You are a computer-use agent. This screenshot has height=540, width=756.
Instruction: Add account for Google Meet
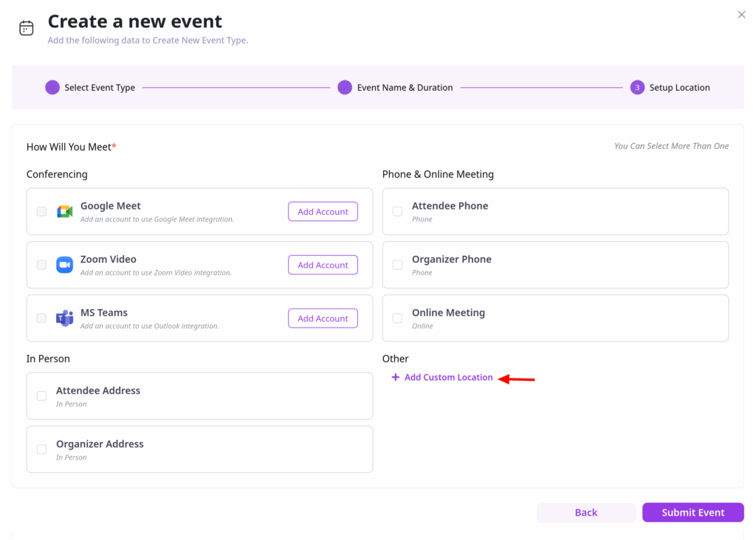323,212
